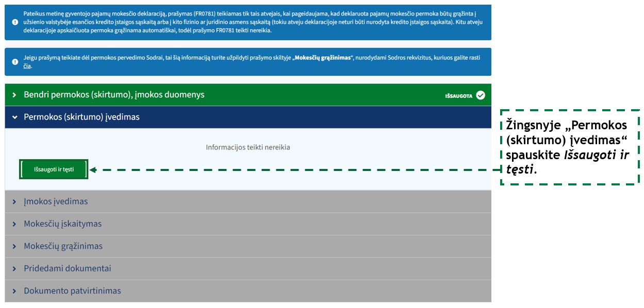Select the "Bendri permokos (skirtumo), įmokos duomenys" heading
Viewport: 644px width, 308px height.
(114, 95)
